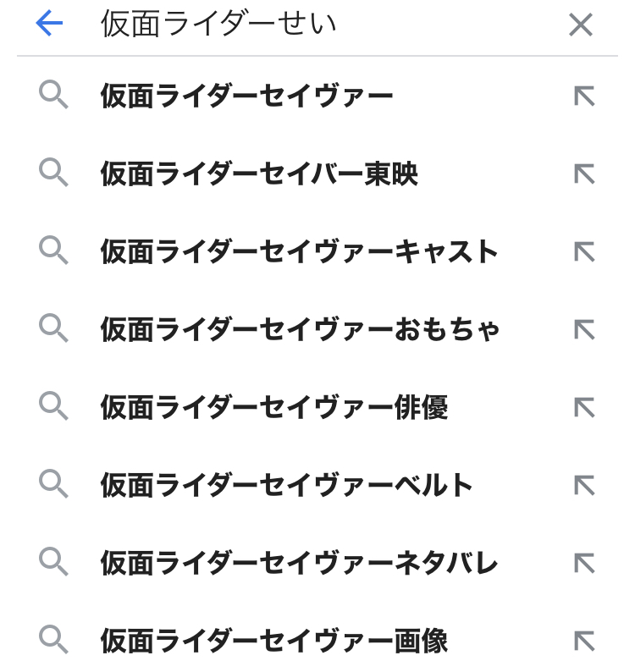The height and width of the screenshot is (672, 635).
Task: Tap fill-in arrow beside キャスト suggestion
Action: [x=584, y=252]
